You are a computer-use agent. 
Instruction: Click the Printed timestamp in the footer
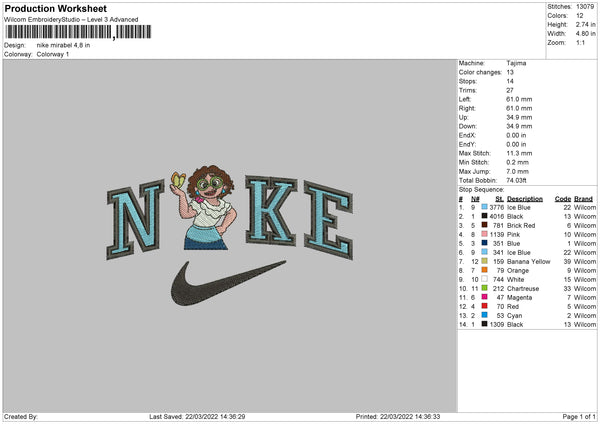[x=398, y=417]
